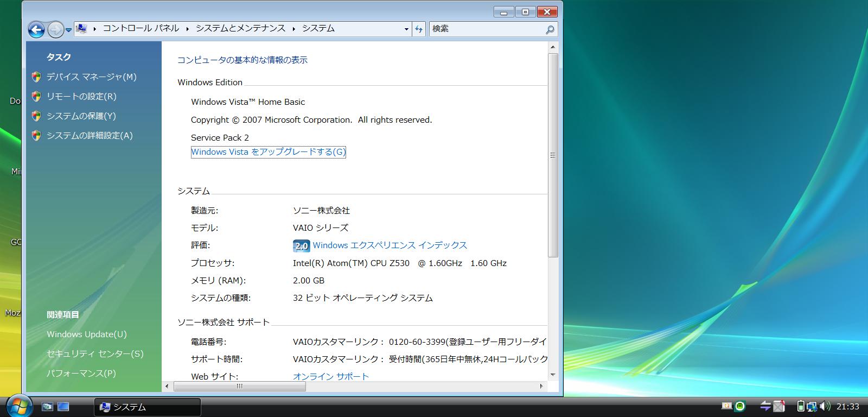
Task: Open システムの保護(Y) task link
Action: coord(81,116)
